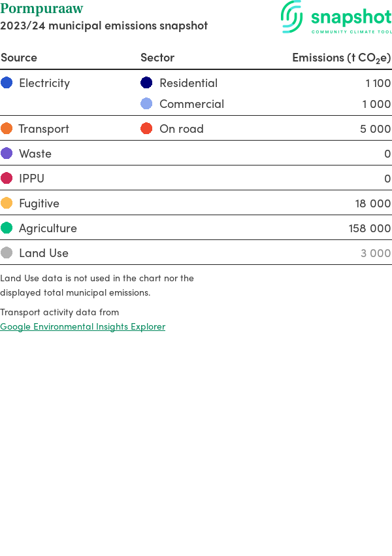Click the 158 000 Agriculture emissions value
The width and height of the screenshot is (392, 556).
(370, 228)
